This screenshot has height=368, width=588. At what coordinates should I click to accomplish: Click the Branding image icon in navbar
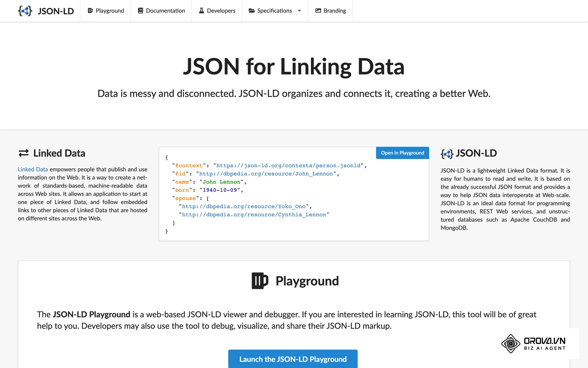318,11
